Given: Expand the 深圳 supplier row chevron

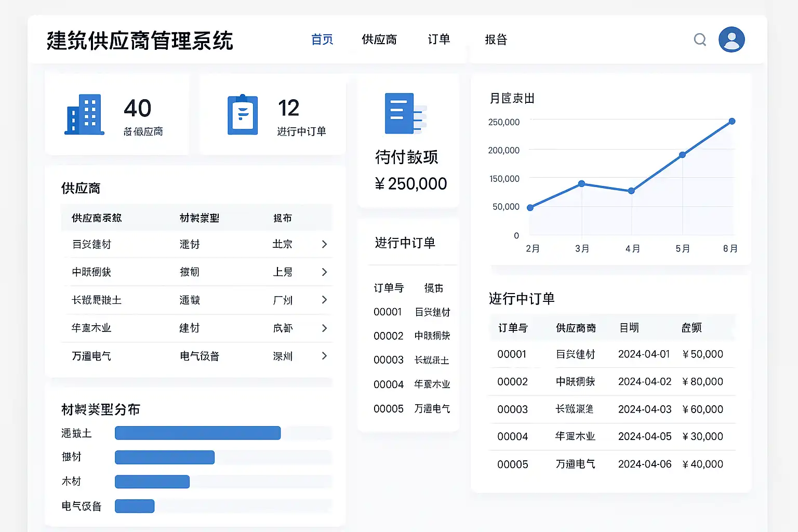Looking at the screenshot, I should point(324,356).
